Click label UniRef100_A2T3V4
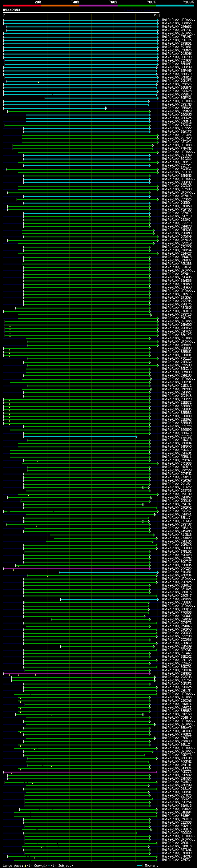 [177, 135]
